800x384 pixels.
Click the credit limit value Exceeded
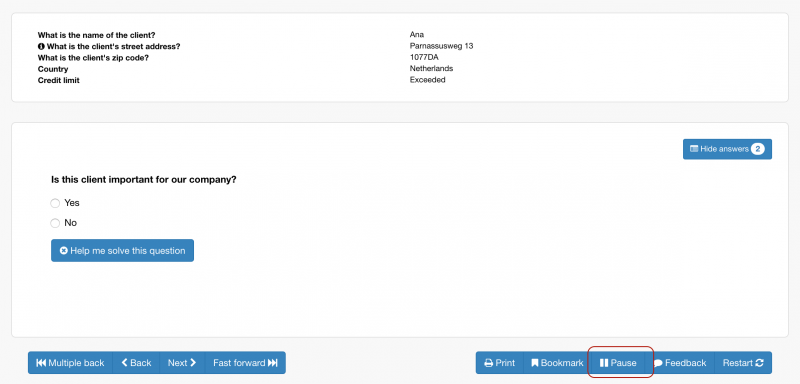click(428, 80)
